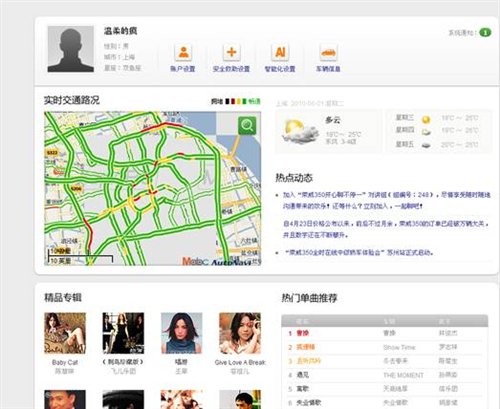Open the last hot news link about Suzhou
Viewport: 500px width, 409px height.
click(x=359, y=252)
